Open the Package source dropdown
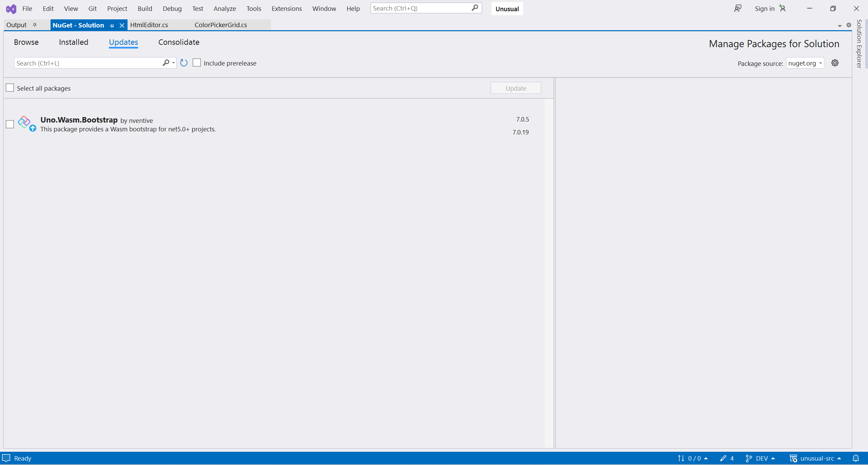Viewport: 868px width, 465px height. tap(805, 63)
